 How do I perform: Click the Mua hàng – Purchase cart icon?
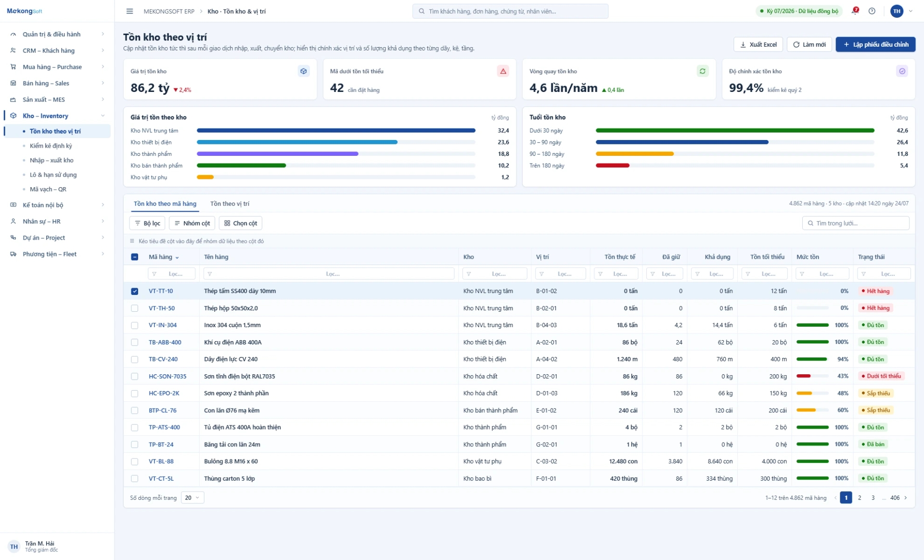tap(13, 67)
